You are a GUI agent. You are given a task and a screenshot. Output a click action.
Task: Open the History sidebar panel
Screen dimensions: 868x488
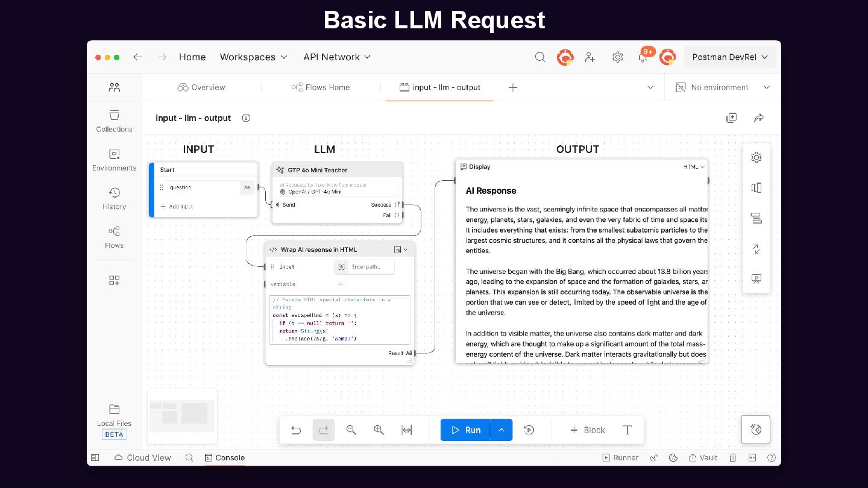coord(114,199)
